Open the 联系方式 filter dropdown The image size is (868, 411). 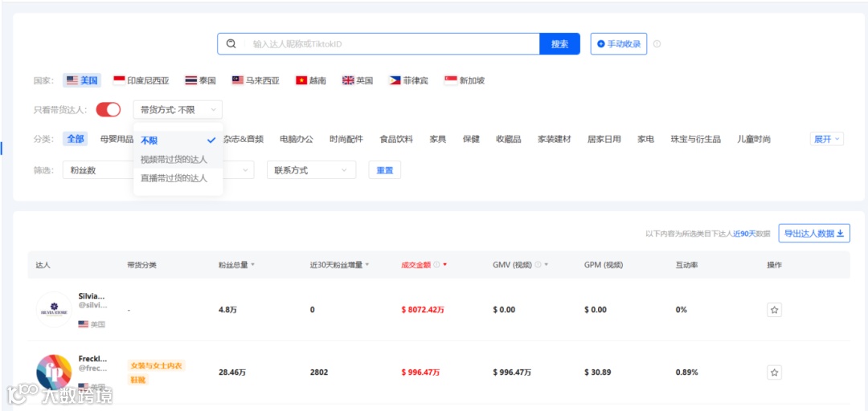pyautogui.click(x=311, y=170)
